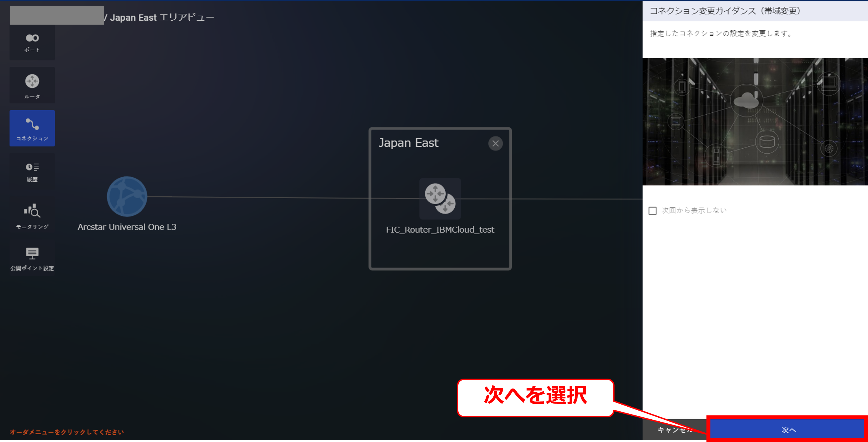868x442 pixels.
Task: Click the FIC_Router_IBMCloud_test label
Action: (x=440, y=230)
